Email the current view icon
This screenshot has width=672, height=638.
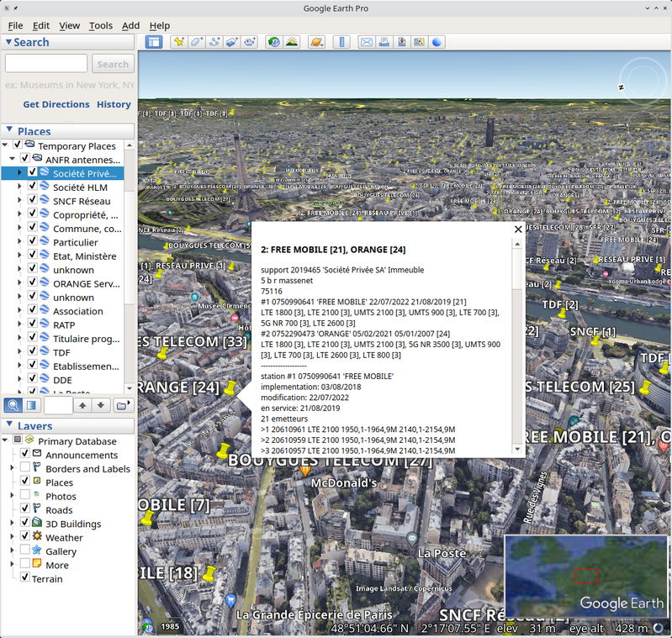point(367,42)
